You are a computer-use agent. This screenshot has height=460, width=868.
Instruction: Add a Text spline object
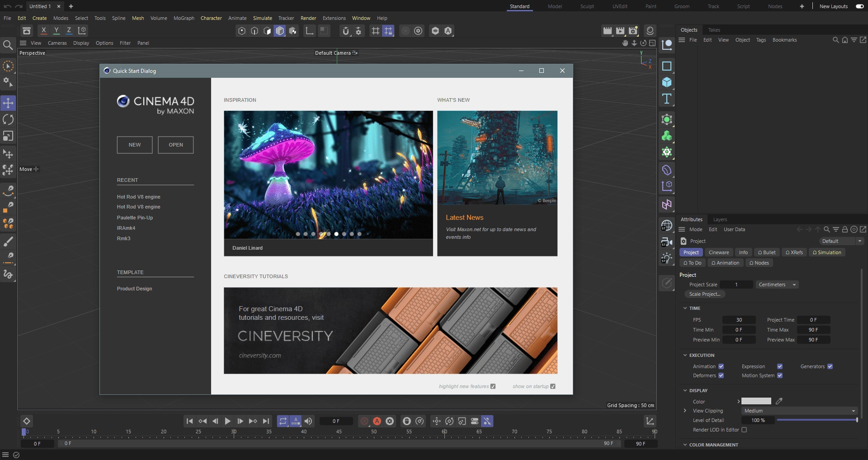666,99
